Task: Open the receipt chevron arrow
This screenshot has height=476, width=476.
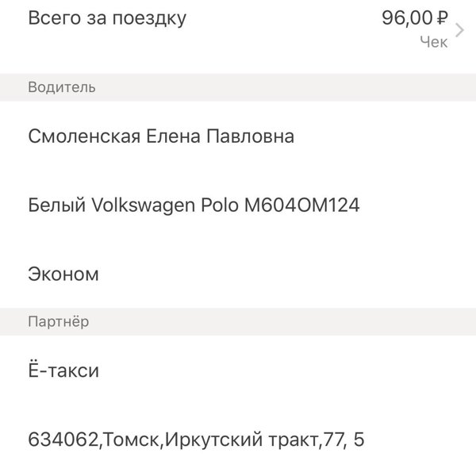Action: pyautogui.click(x=459, y=30)
